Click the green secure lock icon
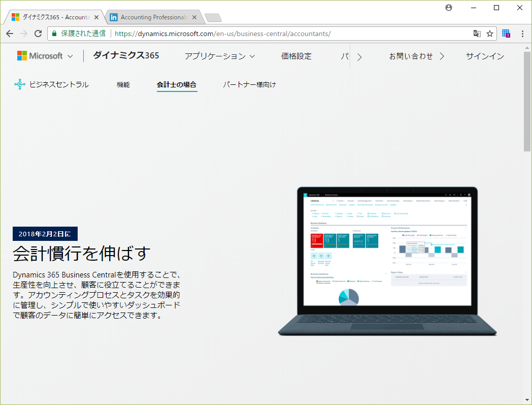The height and width of the screenshot is (405, 532). [x=54, y=34]
